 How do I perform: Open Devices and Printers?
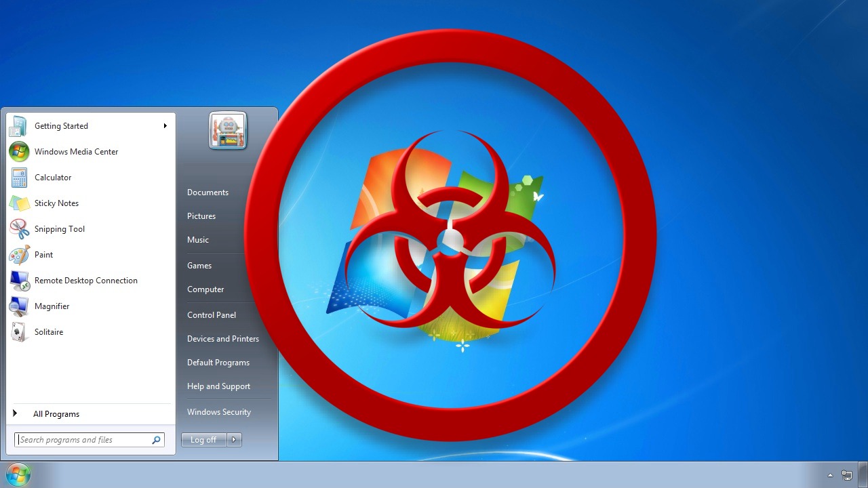[x=223, y=339]
